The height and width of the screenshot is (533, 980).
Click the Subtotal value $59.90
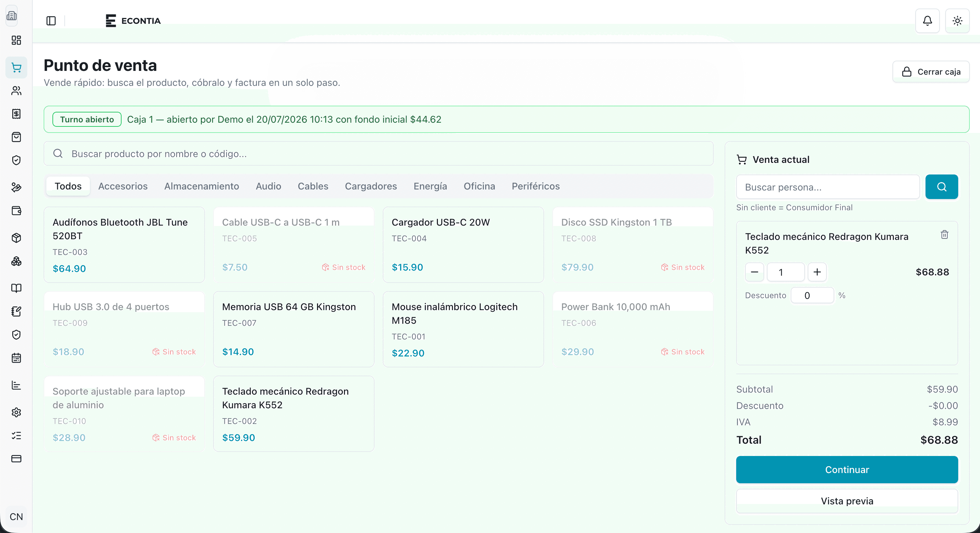942,389
